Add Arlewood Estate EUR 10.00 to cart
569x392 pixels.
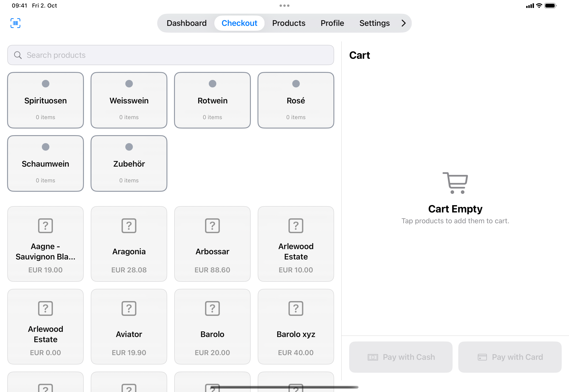pyautogui.click(x=296, y=244)
